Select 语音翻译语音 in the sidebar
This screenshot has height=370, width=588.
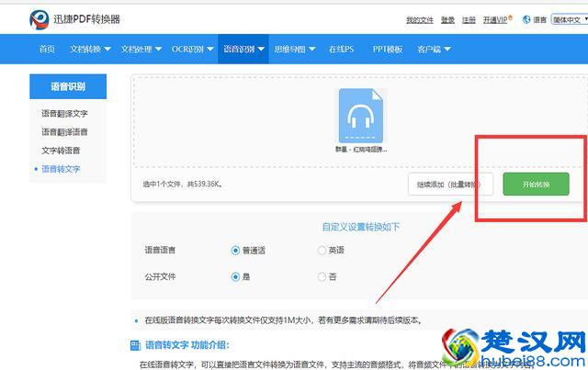pyautogui.click(x=64, y=132)
